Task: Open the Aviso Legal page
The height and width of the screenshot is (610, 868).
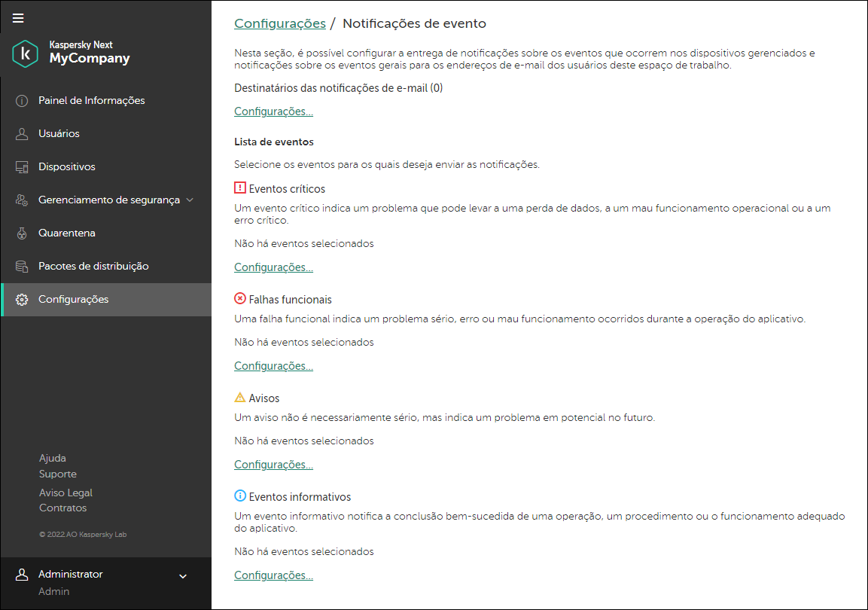Action: tap(65, 492)
